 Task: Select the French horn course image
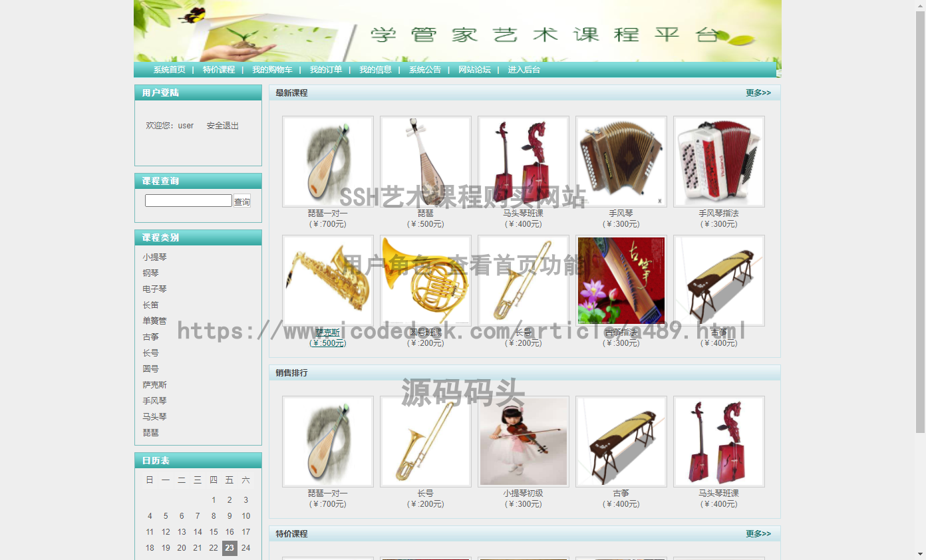(425, 281)
